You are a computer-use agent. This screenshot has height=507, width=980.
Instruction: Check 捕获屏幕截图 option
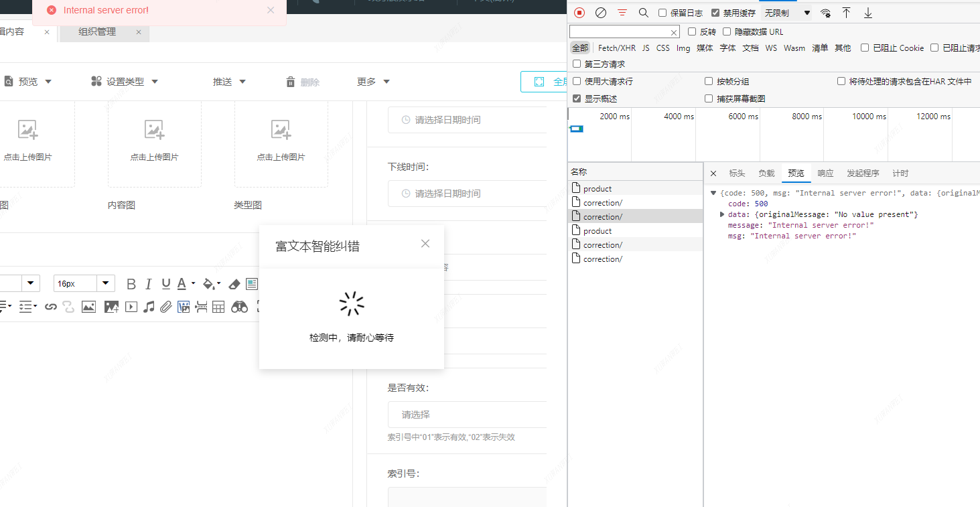pyautogui.click(x=709, y=98)
